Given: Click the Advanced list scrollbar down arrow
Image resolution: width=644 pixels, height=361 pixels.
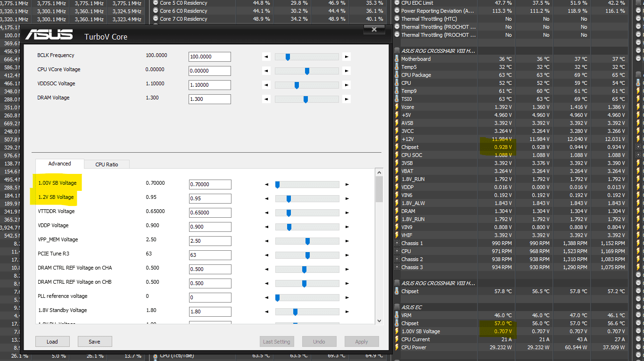Looking at the screenshot, I should [380, 320].
